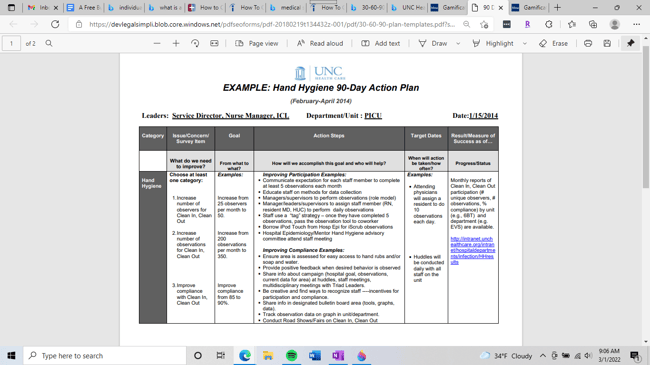Viewport: 650px width, 365px height.
Task: Zoom in on the PDF
Action: (x=176, y=43)
